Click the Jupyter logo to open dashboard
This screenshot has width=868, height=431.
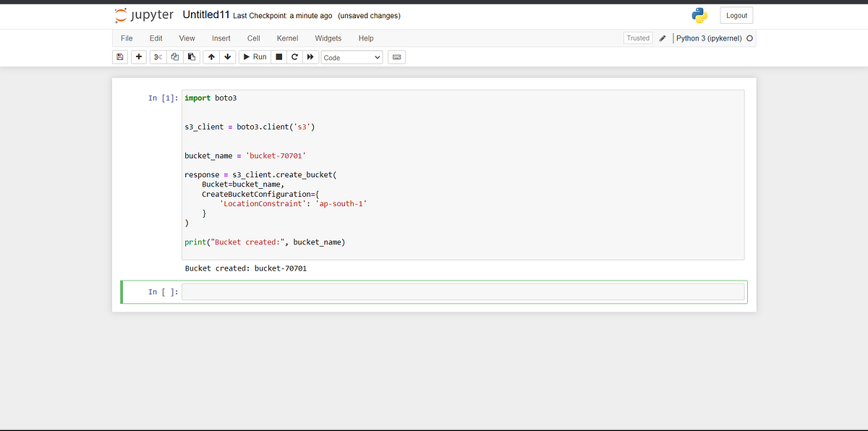coord(142,14)
